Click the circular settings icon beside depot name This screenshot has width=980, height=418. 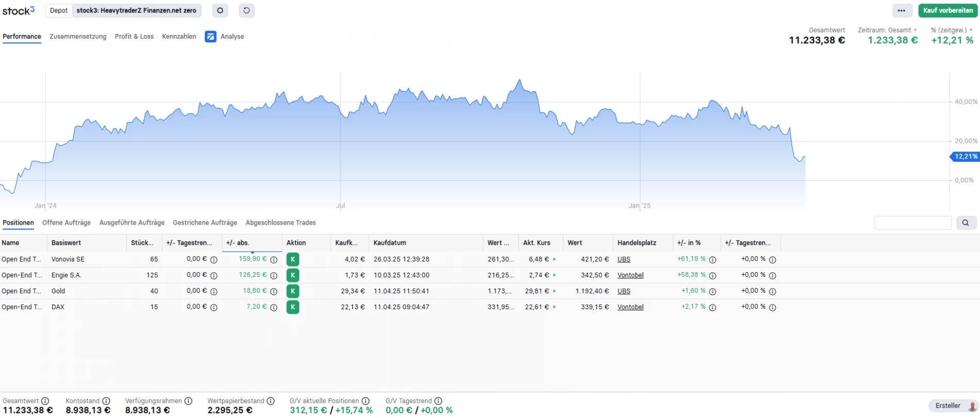pyautogui.click(x=220, y=10)
